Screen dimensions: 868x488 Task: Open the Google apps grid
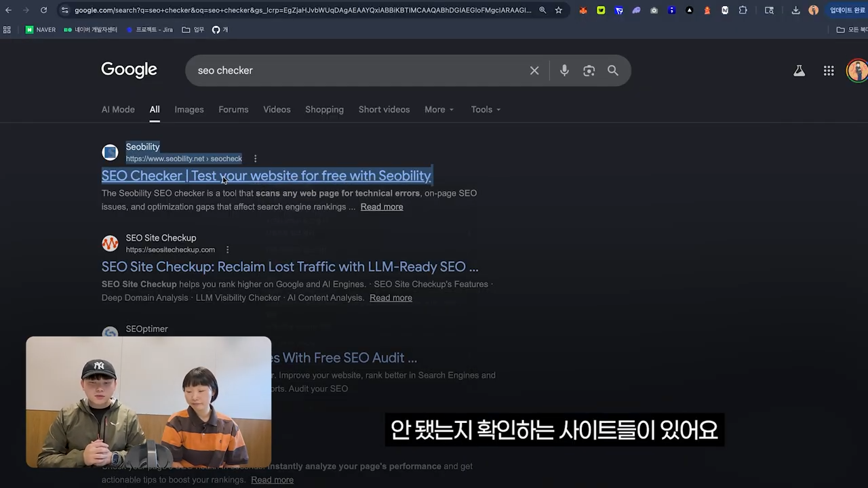tap(829, 70)
